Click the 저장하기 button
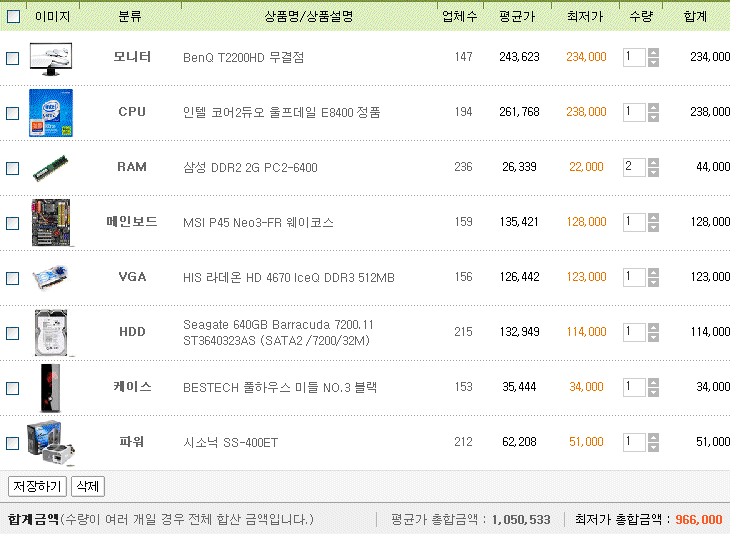The height and width of the screenshot is (534, 731). [37, 486]
